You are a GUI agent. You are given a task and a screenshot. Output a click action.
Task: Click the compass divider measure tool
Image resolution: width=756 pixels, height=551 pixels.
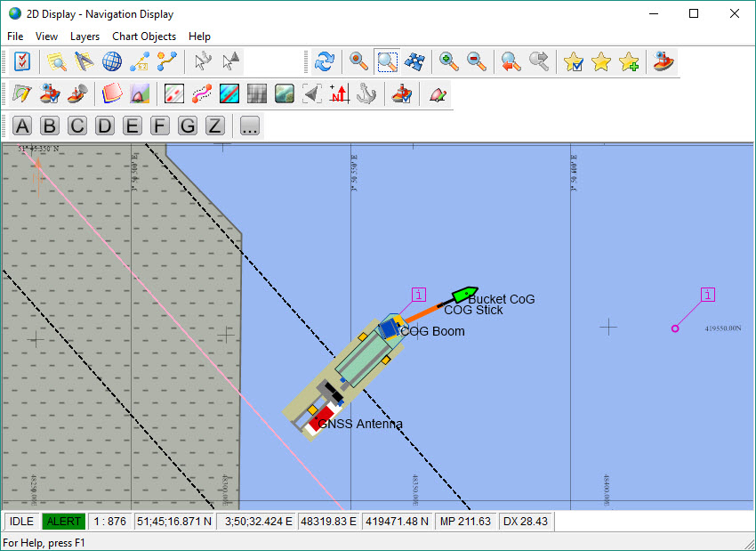pyautogui.click(x=84, y=61)
